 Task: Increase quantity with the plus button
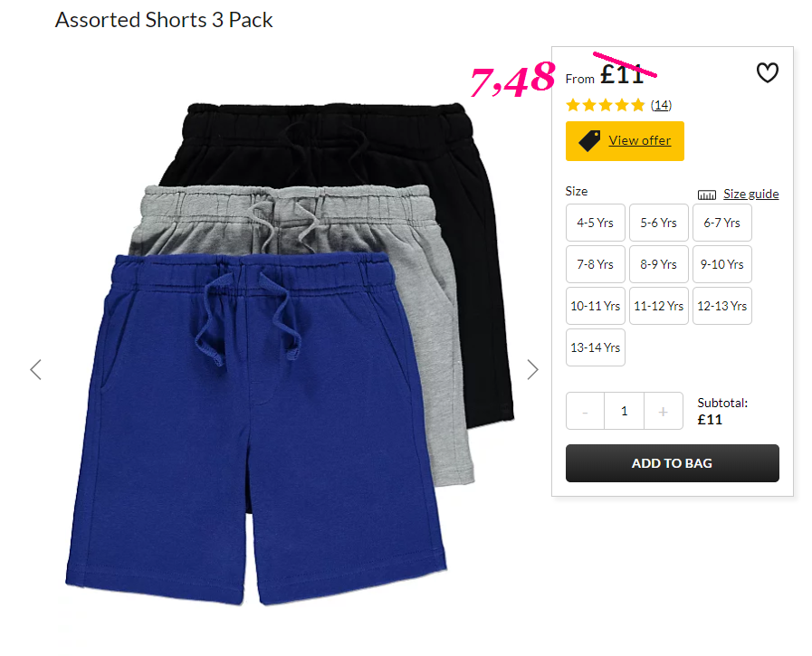(x=664, y=411)
